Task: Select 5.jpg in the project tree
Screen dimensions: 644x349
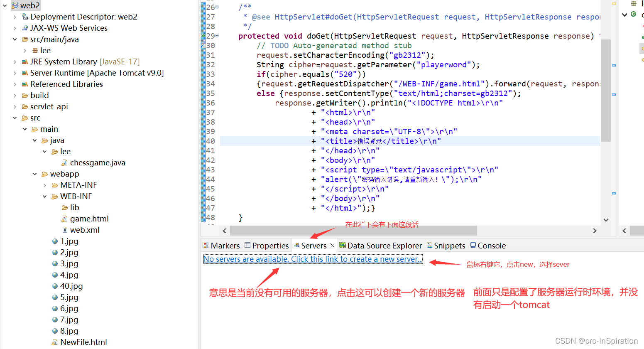Action: (69, 297)
